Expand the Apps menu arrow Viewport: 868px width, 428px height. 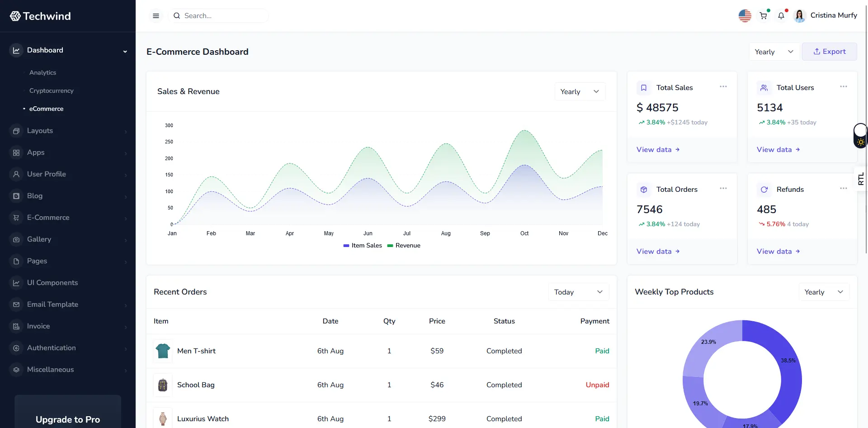tap(126, 153)
